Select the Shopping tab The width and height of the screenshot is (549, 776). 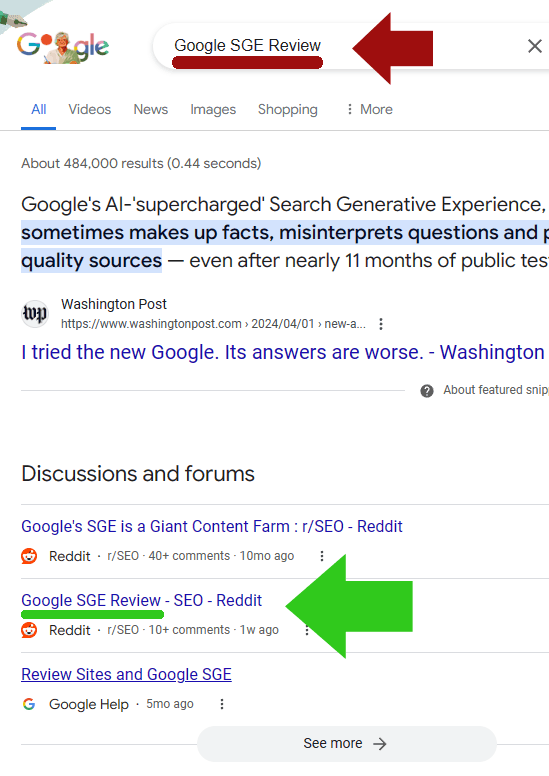tap(288, 109)
